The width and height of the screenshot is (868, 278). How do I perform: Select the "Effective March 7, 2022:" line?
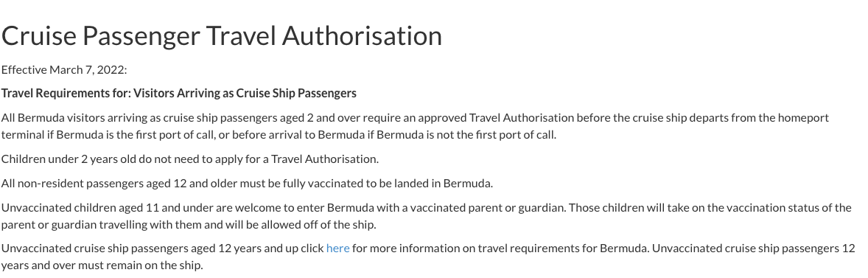pyautogui.click(x=64, y=70)
